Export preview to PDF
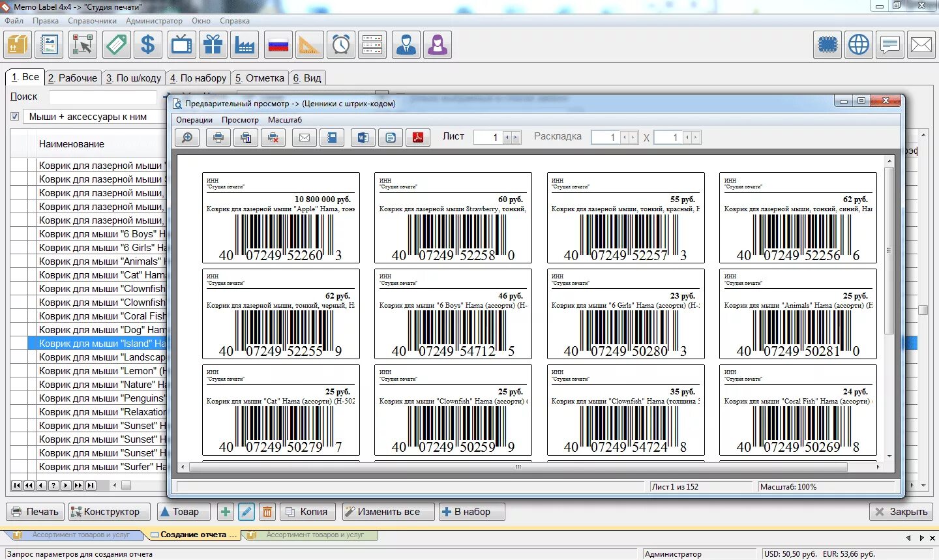 [x=418, y=138]
